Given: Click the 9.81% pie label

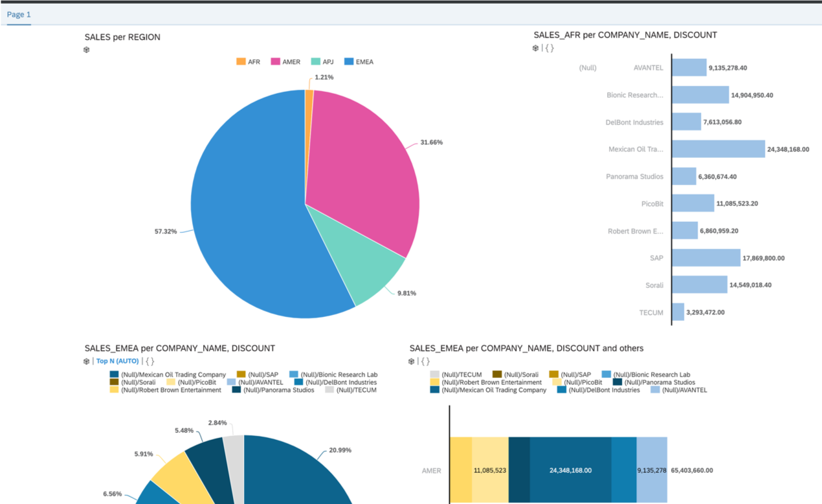Looking at the screenshot, I should coord(406,293).
